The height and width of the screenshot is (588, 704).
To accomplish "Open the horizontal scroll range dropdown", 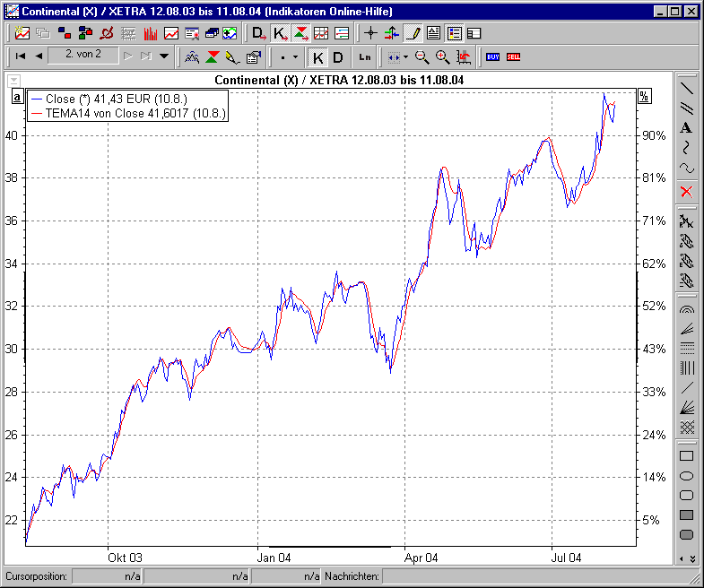I will click(398, 56).
